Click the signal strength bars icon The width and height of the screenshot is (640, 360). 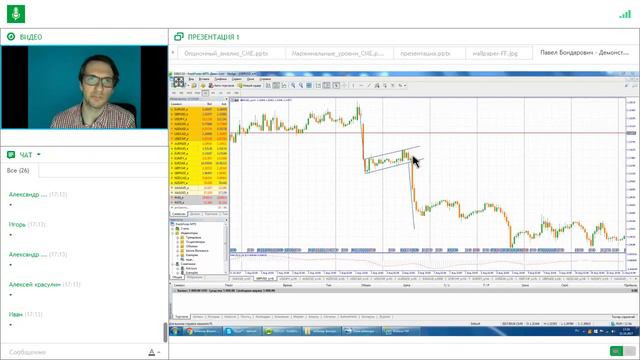pos(625,14)
